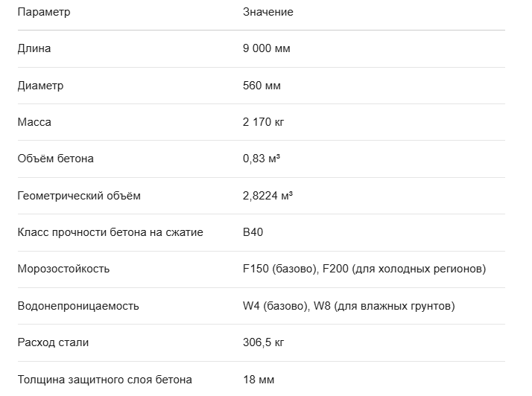The height and width of the screenshot is (396, 532).
Task: Click the 'B40' strength class value
Action: 253,232
